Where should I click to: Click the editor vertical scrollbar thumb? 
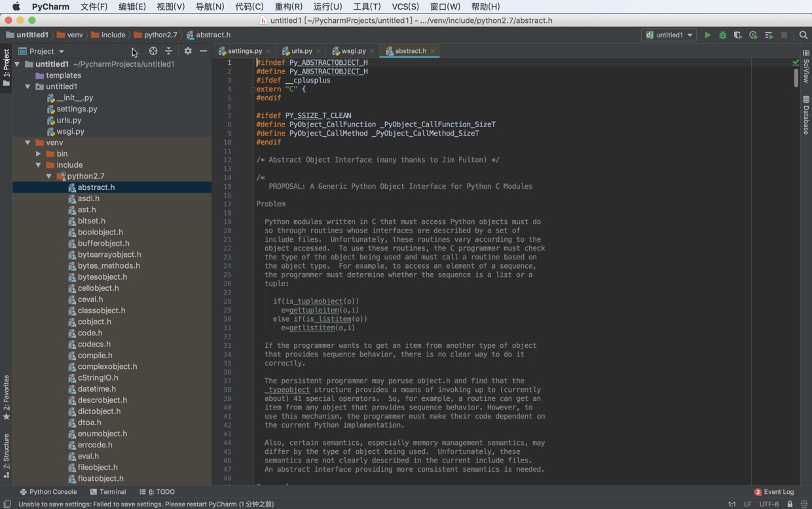796,77
